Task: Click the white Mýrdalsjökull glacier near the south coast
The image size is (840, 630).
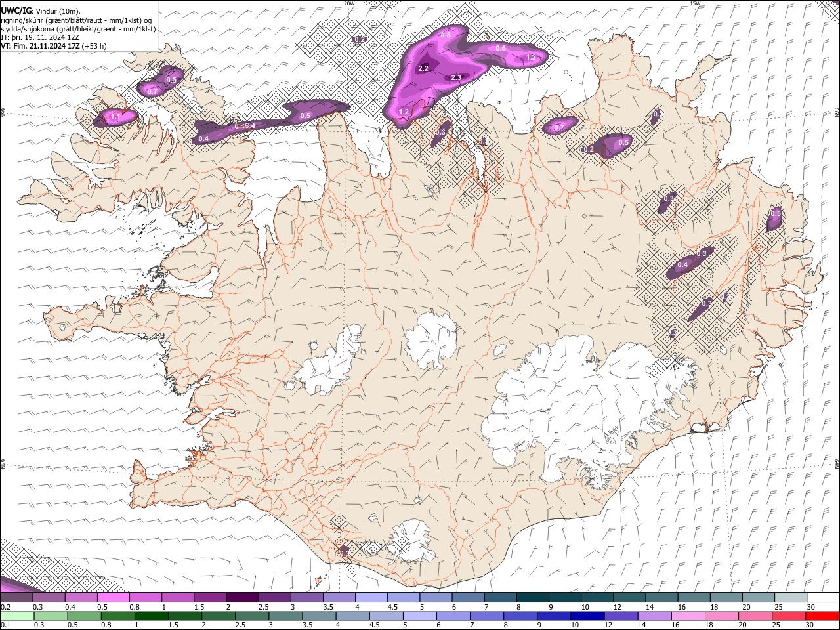Action: 412,541
